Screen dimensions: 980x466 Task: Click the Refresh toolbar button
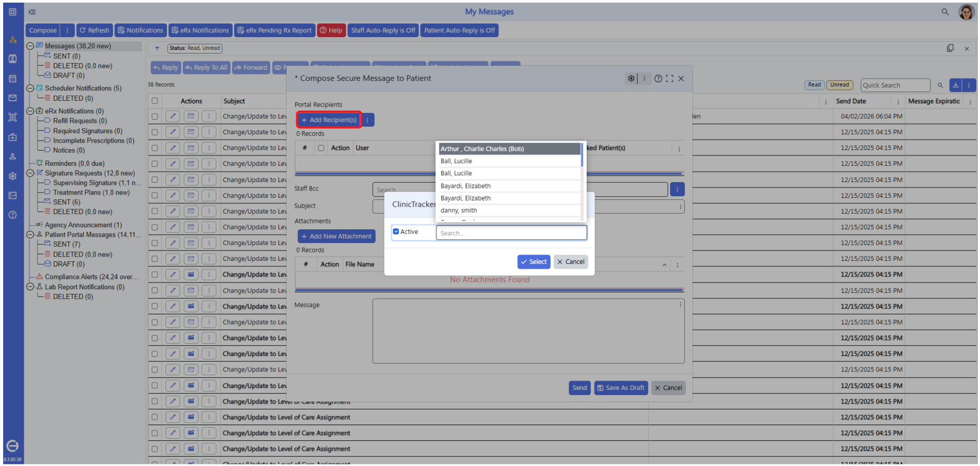click(95, 30)
